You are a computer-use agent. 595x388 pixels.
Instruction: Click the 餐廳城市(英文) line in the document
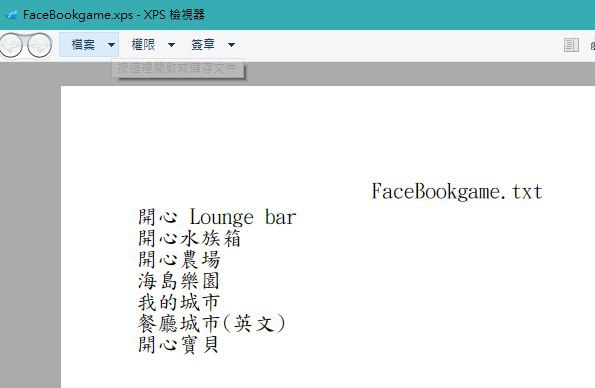[x=211, y=324]
